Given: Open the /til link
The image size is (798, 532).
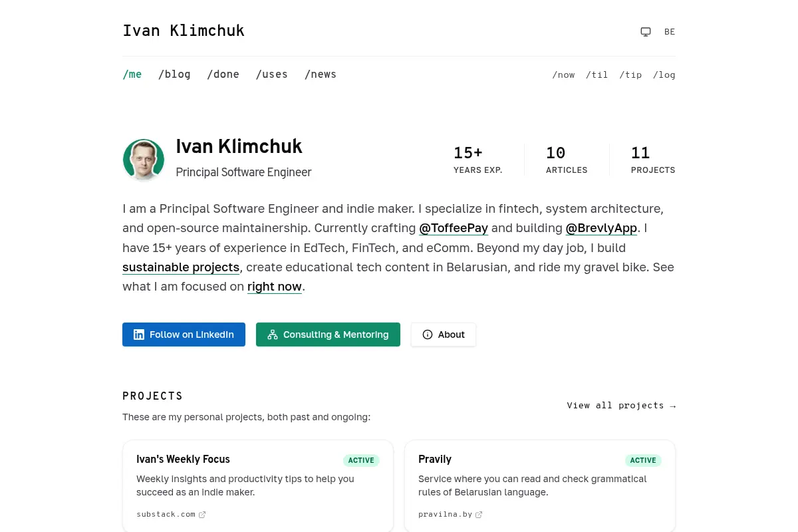Looking at the screenshot, I should (597, 75).
